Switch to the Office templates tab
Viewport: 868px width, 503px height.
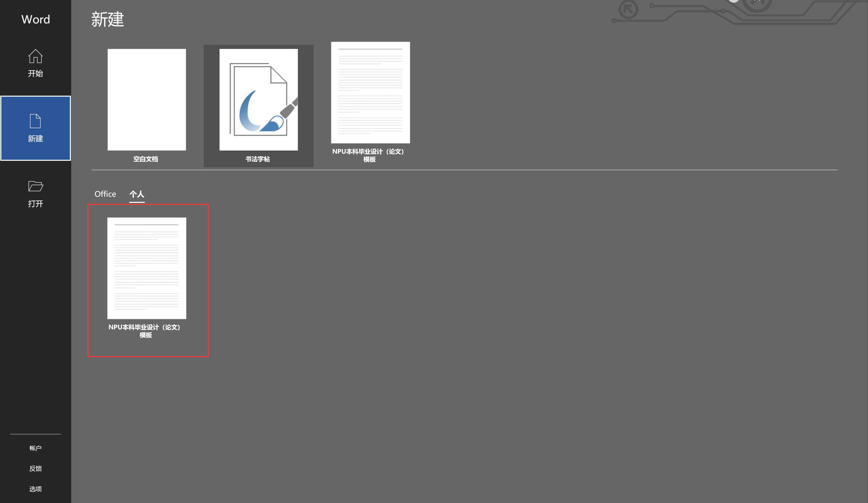click(x=105, y=193)
